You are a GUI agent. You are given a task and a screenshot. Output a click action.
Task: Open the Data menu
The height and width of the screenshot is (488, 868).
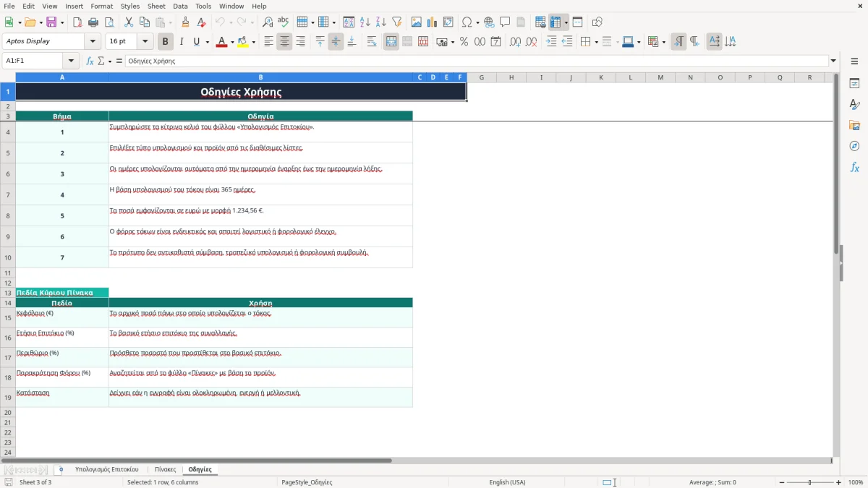[180, 6]
